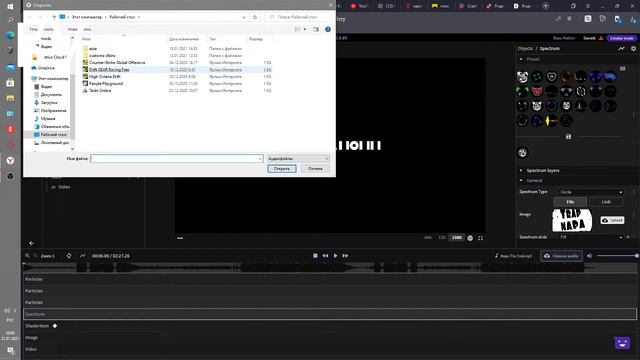Select the ShaderItem timeline layer

tap(330, 326)
